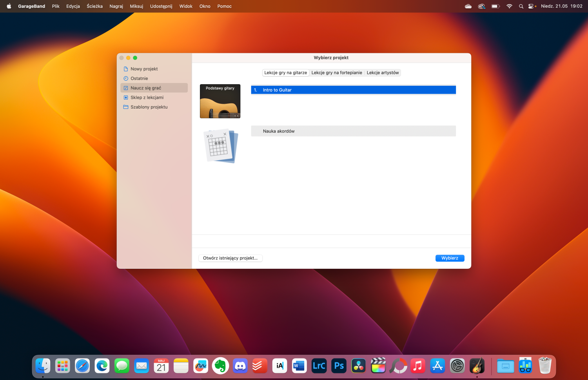Open Control Center in menu bar
This screenshot has height=380, width=588.
click(x=531, y=6)
